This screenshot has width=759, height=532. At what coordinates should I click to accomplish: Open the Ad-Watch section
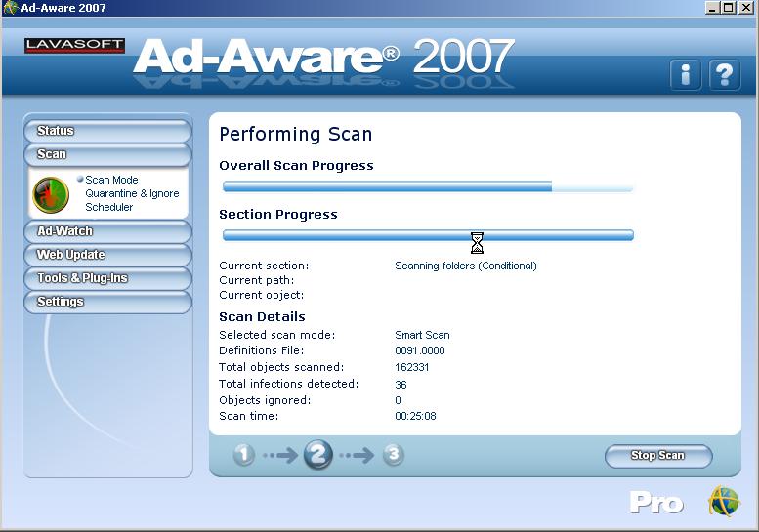coord(107,231)
